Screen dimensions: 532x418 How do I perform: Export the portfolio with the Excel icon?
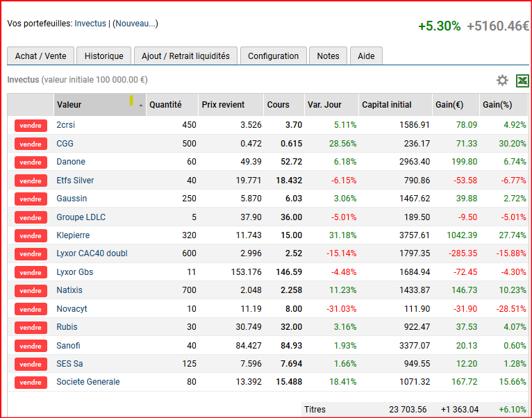(522, 81)
